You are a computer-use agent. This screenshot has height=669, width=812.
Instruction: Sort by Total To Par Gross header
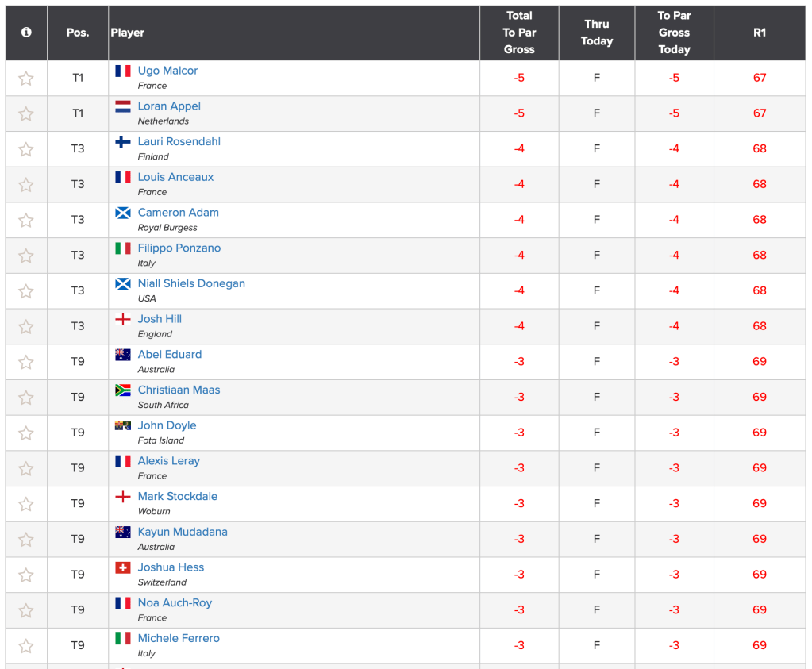coord(519,33)
